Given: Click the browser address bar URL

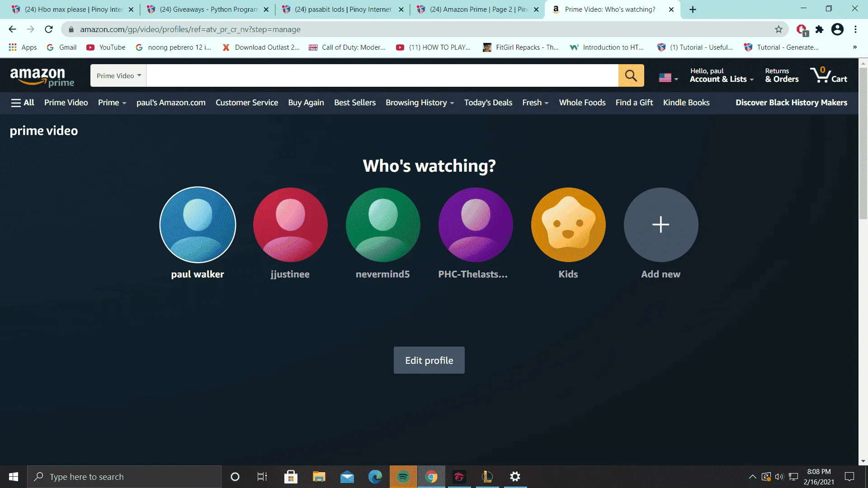Looking at the screenshot, I should pyautogui.click(x=190, y=29).
